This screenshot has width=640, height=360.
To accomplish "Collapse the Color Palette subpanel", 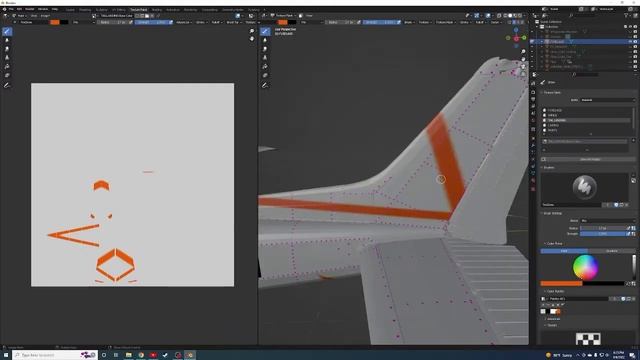I will point(554,291).
